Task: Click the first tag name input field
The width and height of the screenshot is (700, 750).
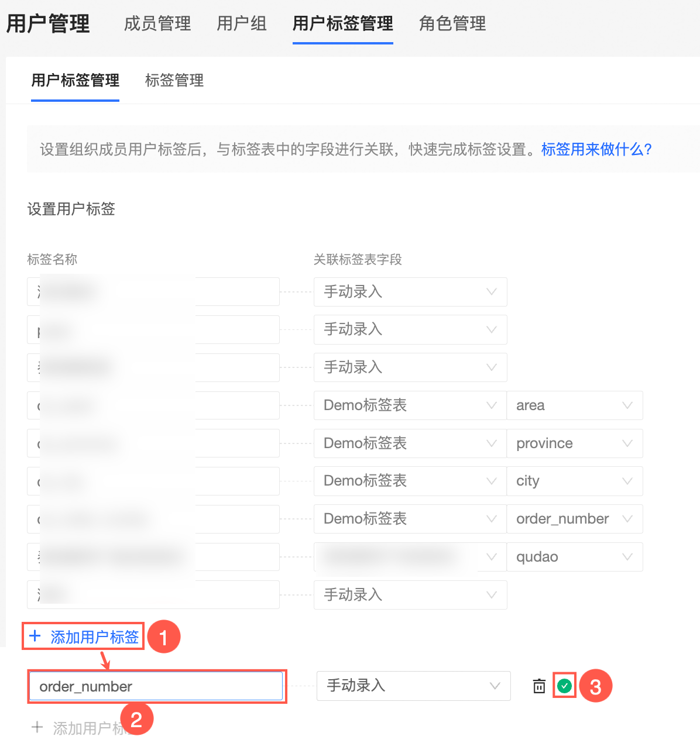Action: click(x=153, y=292)
